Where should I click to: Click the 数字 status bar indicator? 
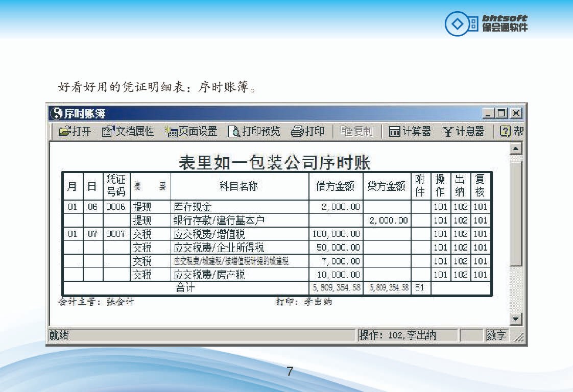pyautogui.click(x=496, y=335)
